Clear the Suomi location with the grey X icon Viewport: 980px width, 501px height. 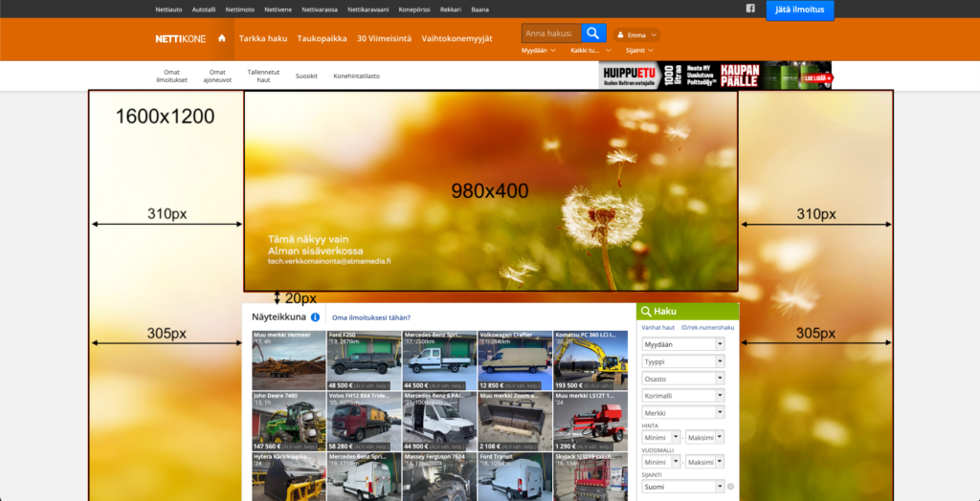(x=730, y=487)
